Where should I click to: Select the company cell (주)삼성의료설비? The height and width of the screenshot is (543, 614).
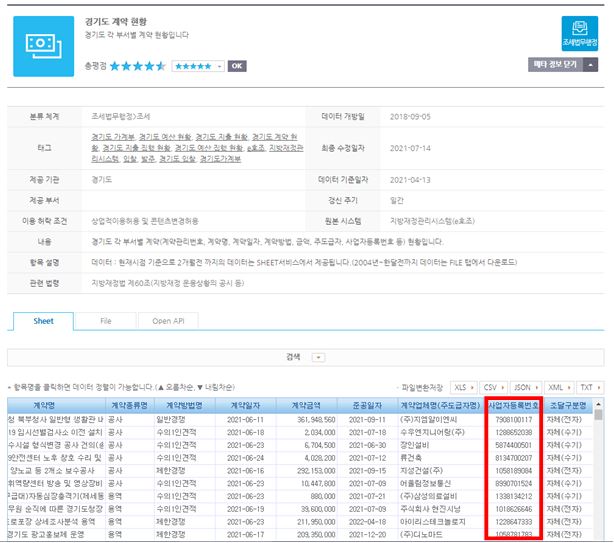click(441, 496)
